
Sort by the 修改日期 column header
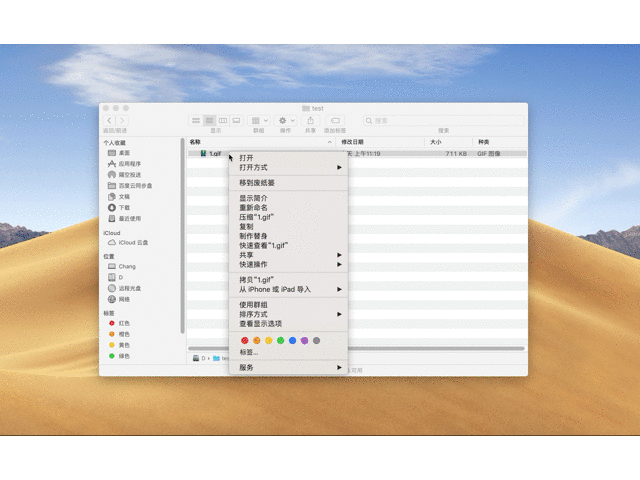coord(380,142)
